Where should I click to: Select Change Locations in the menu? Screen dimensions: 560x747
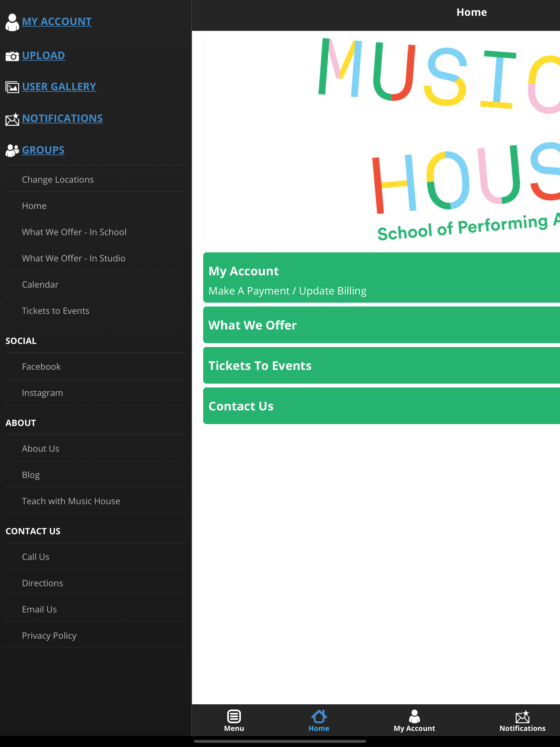[96, 179]
